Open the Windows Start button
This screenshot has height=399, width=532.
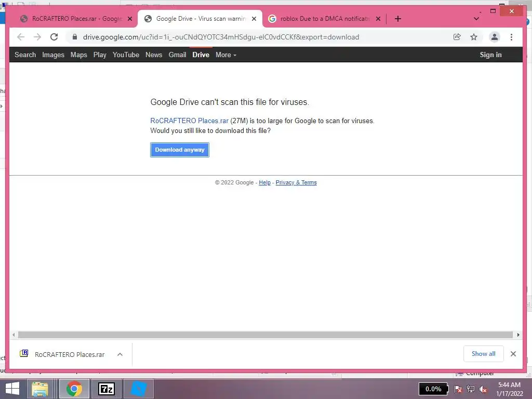click(x=12, y=389)
